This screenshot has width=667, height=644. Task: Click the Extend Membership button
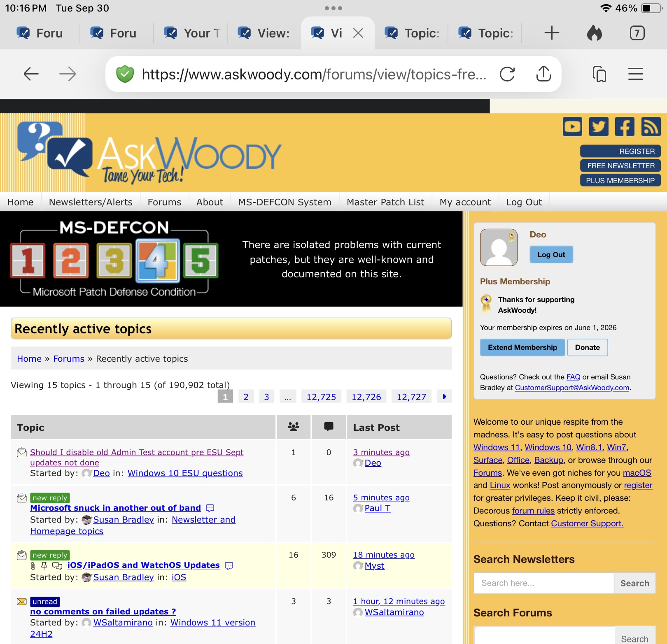522,347
